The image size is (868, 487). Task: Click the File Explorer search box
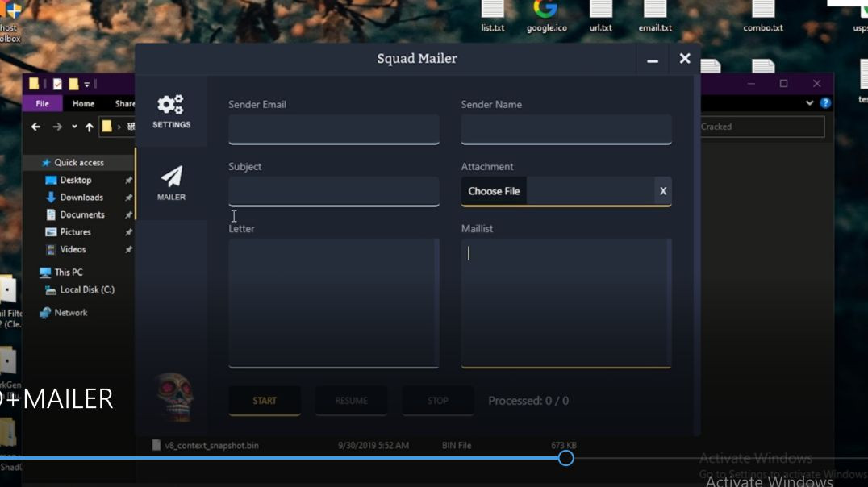coord(762,127)
